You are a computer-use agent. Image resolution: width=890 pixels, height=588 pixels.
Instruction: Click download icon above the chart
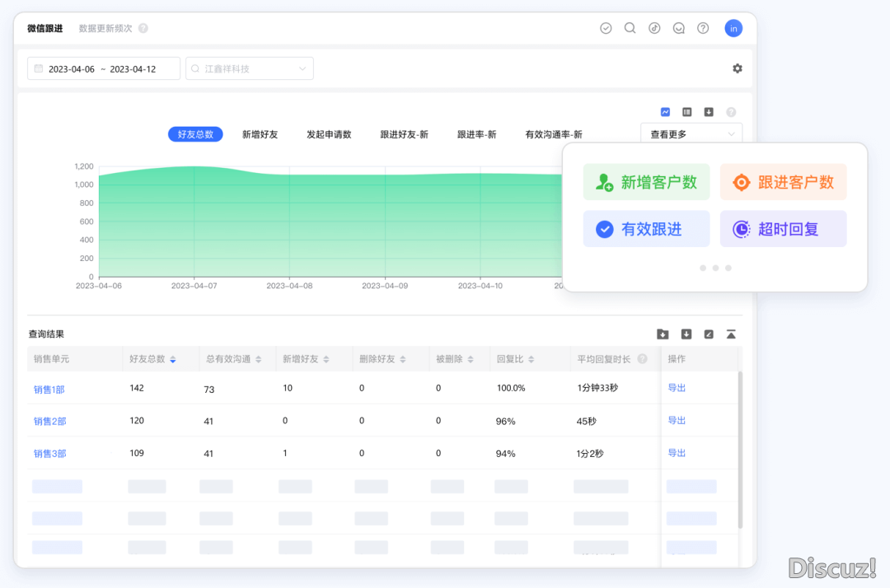click(709, 112)
